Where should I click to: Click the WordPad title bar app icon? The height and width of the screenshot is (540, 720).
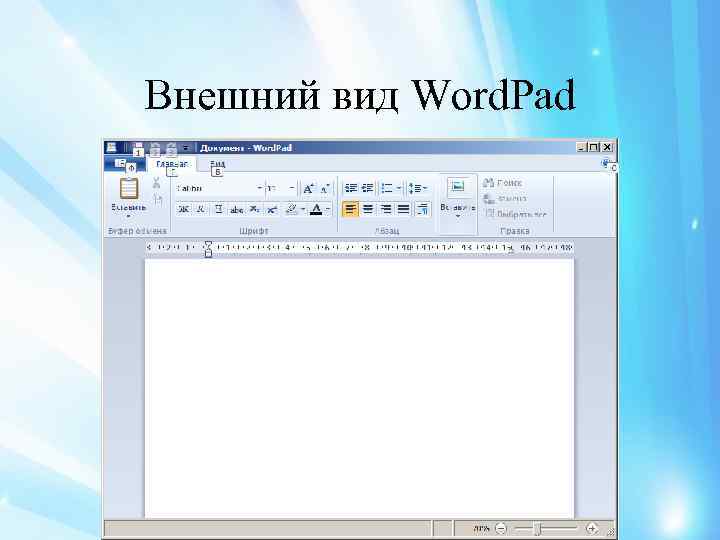[111, 147]
